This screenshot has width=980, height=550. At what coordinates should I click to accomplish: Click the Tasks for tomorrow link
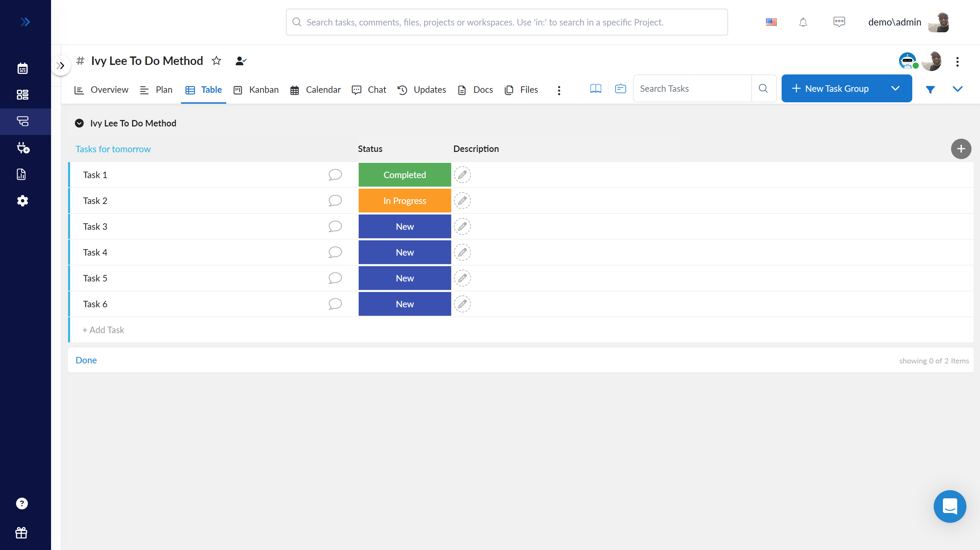pyautogui.click(x=113, y=149)
